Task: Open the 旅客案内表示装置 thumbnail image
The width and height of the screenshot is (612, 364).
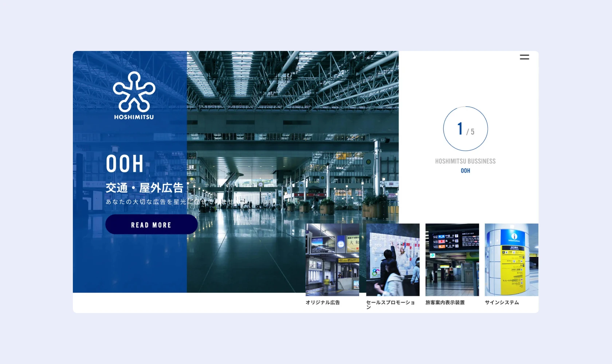Action: [452, 260]
